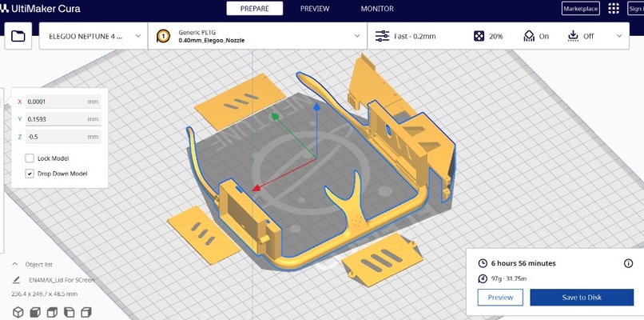Collapse the Object list expander
The width and height of the screenshot is (644, 320).
pyautogui.click(x=15, y=265)
